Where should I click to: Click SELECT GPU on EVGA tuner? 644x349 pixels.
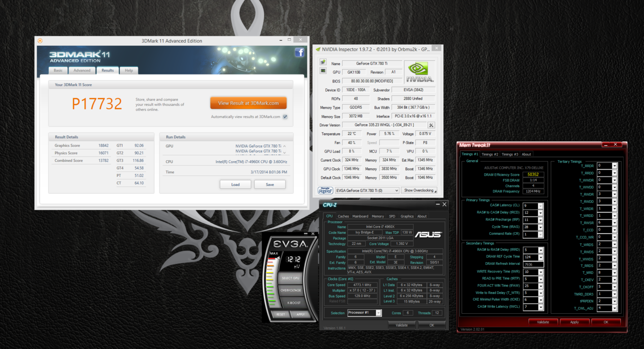[x=290, y=278]
